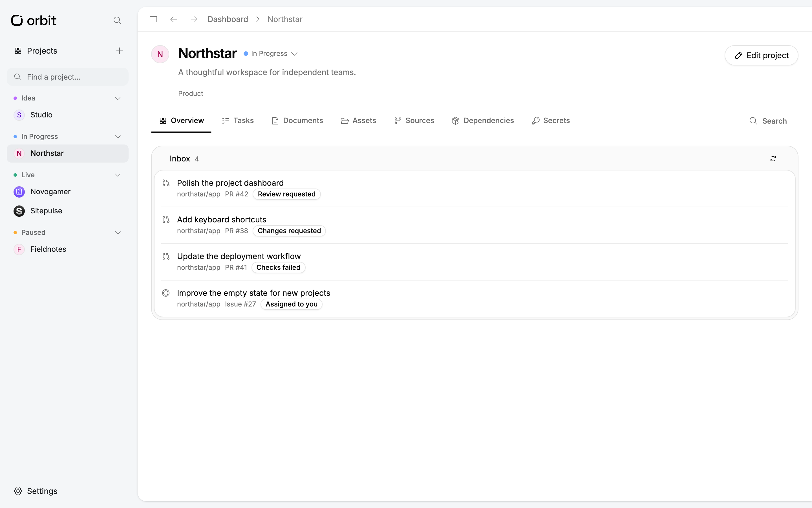Click Northstar header avatar N
Image resolution: width=812 pixels, height=508 pixels.
click(160, 54)
